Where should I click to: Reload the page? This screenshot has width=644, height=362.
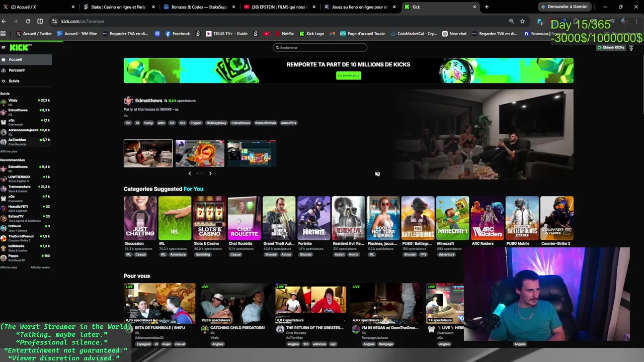pos(28,21)
